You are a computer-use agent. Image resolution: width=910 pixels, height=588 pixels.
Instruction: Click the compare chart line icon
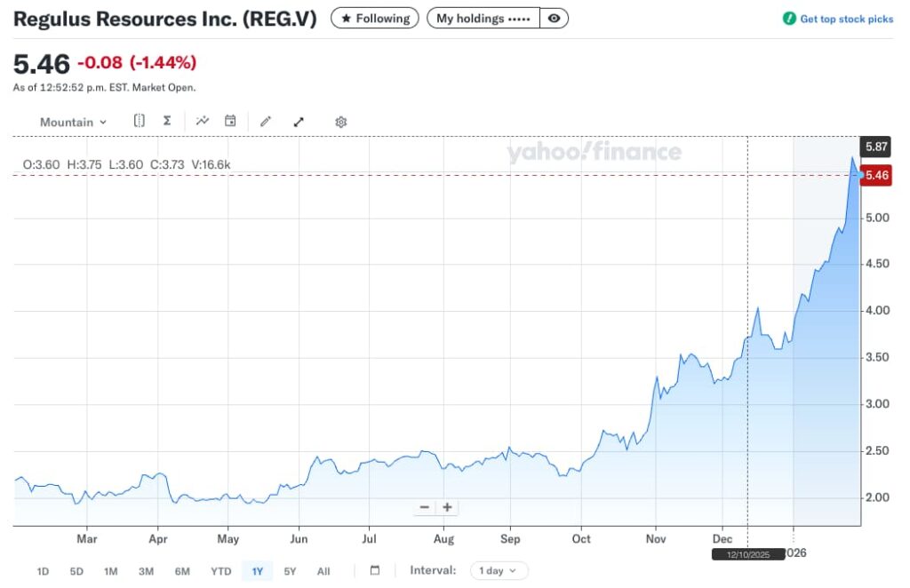(x=203, y=121)
